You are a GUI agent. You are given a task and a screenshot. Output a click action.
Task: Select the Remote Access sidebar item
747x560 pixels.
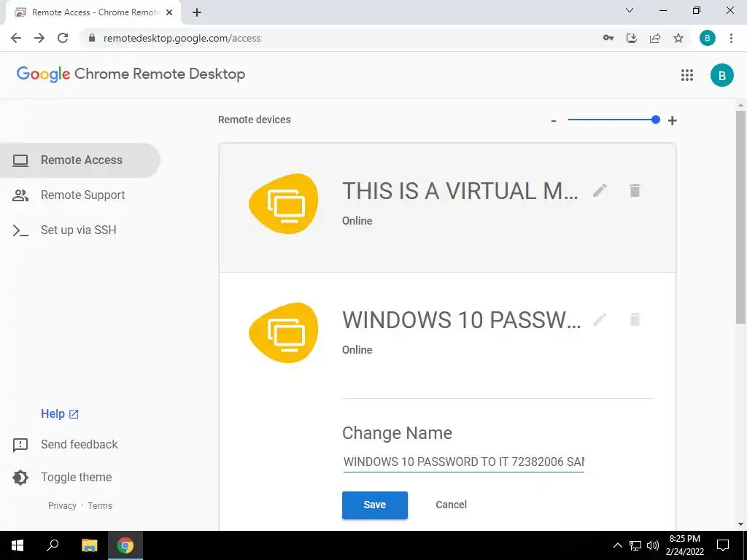pos(80,160)
